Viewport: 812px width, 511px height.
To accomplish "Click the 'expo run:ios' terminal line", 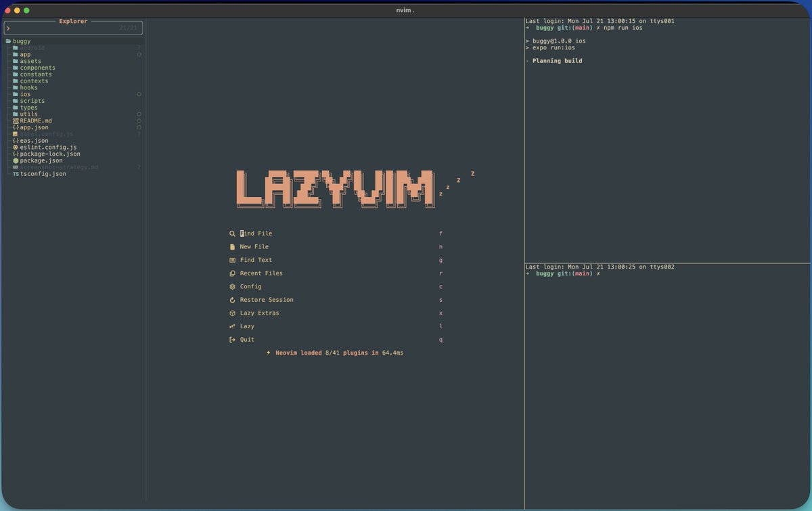I will [x=550, y=47].
